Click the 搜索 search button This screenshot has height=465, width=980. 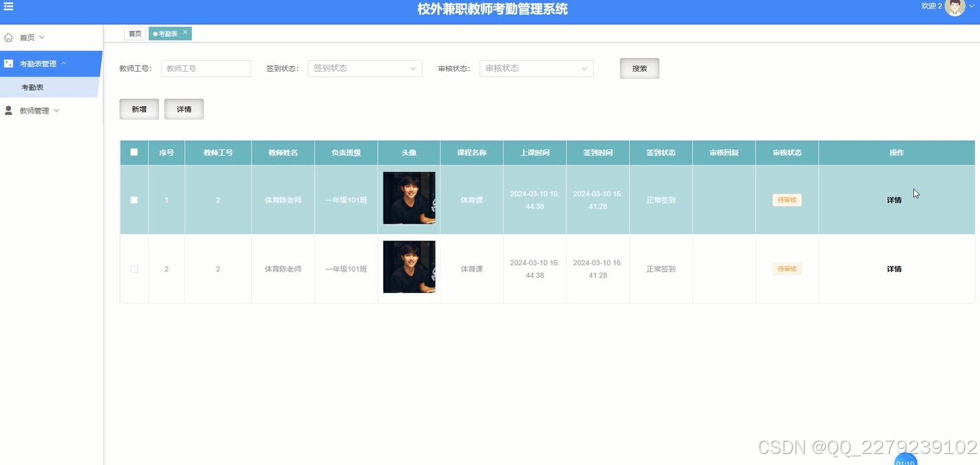pyautogui.click(x=639, y=68)
